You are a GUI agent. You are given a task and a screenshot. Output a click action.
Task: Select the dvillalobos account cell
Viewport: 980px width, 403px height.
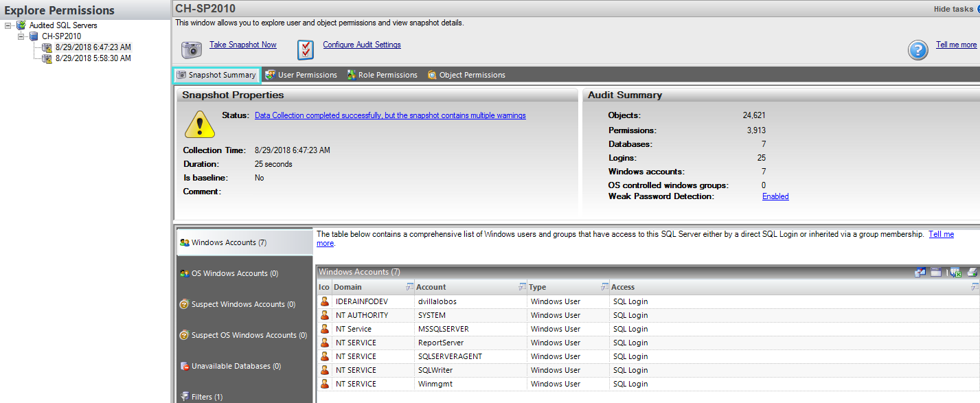click(x=471, y=301)
